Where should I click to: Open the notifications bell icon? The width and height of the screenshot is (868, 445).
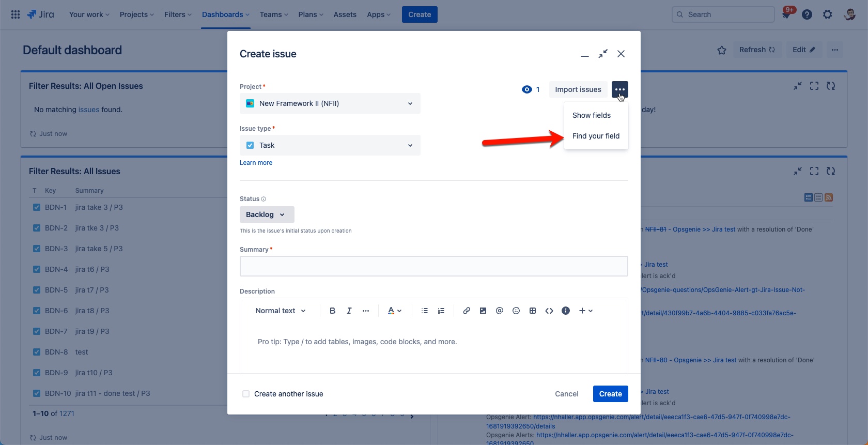[786, 14]
